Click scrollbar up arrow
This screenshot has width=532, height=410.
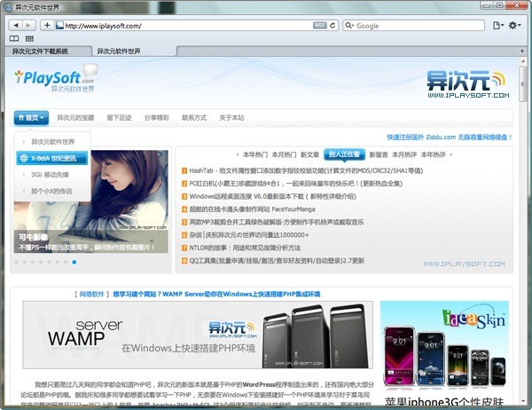522,61
